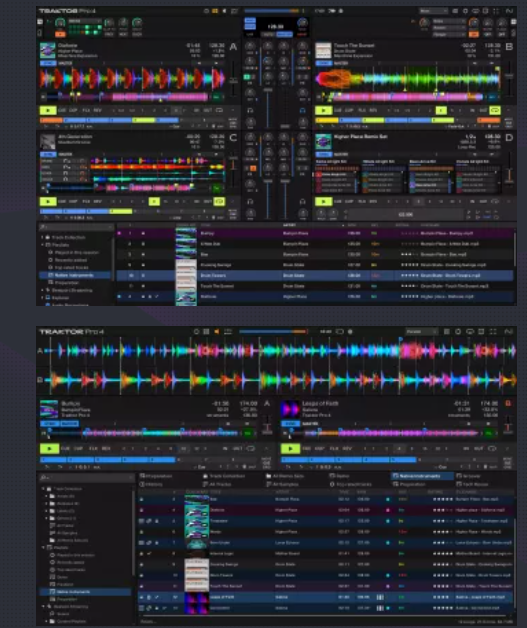
Task: Click CUP on deck A in top window
Action: click(73, 110)
